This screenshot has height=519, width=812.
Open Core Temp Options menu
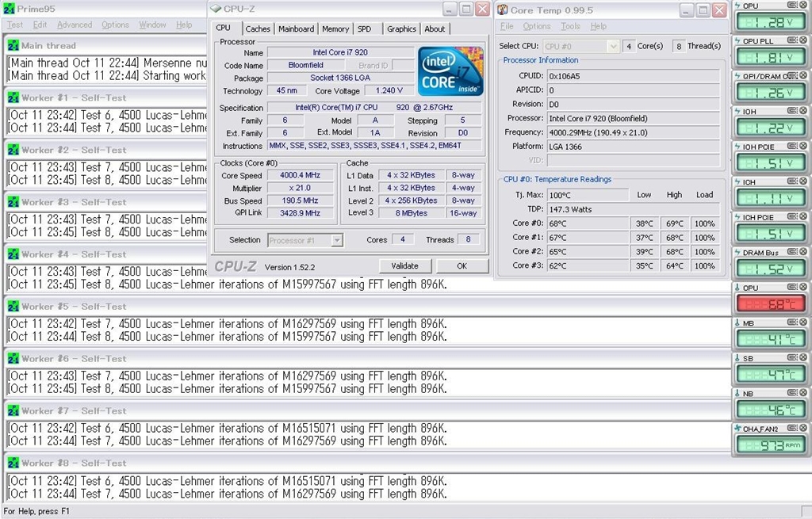click(x=537, y=26)
